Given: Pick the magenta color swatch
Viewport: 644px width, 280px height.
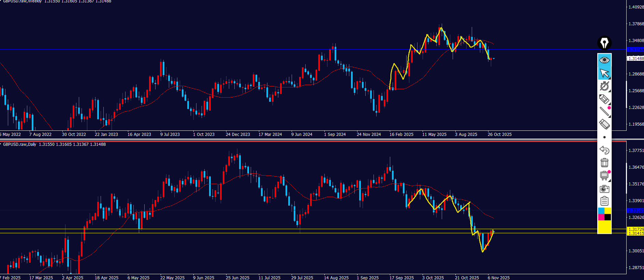Looking at the screenshot, I should tap(601, 217).
